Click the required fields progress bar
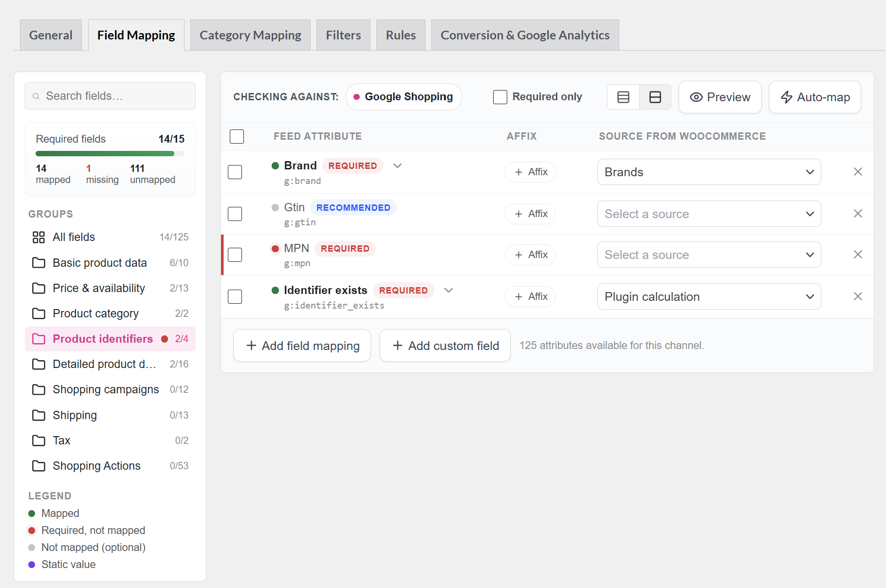This screenshot has height=588, width=886. (110, 154)
